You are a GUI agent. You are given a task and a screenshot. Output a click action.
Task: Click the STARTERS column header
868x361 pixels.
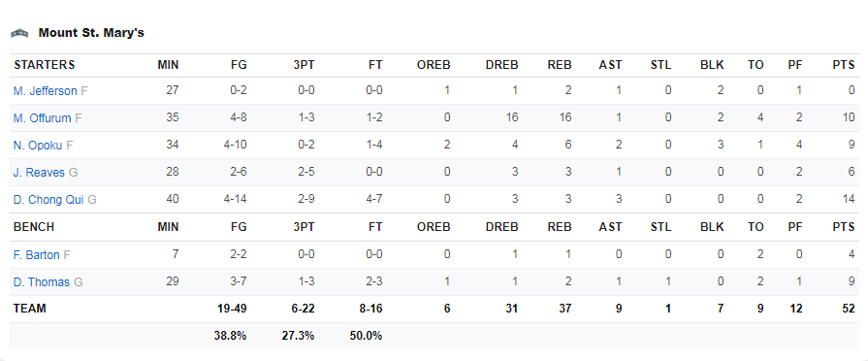pos(45,65)
